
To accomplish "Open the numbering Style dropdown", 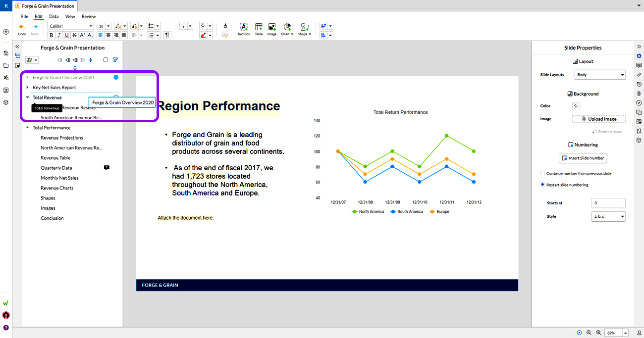I will click(608, 216).
